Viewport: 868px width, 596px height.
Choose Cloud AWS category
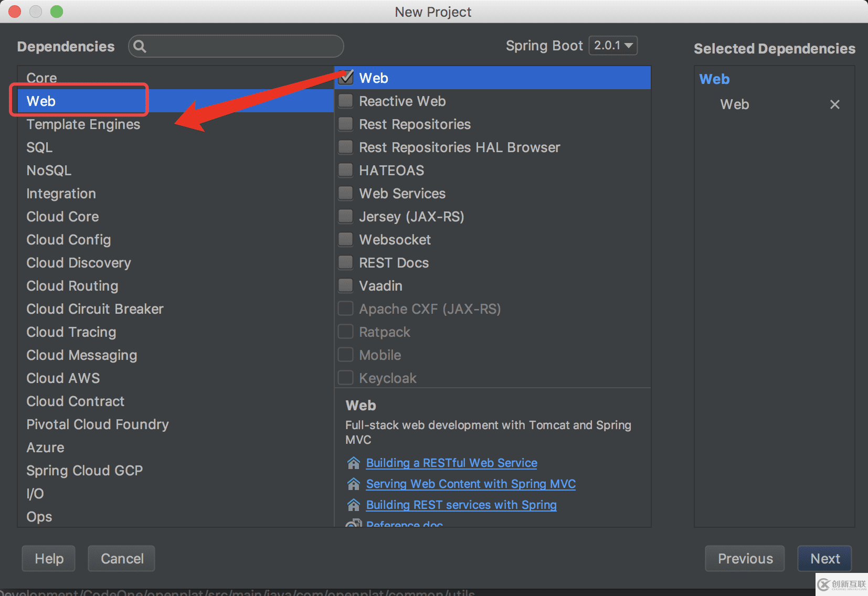point(176,378)
